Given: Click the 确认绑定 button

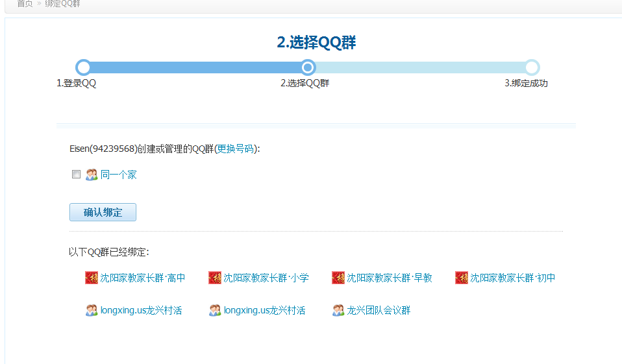Looking at the screenshot, I should 103,212.
